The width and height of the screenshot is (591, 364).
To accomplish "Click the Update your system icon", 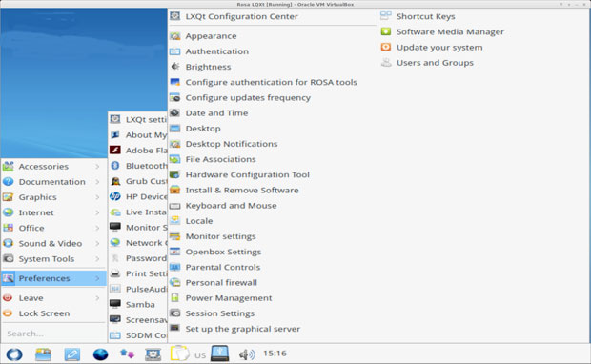I will tap(386, 47).
